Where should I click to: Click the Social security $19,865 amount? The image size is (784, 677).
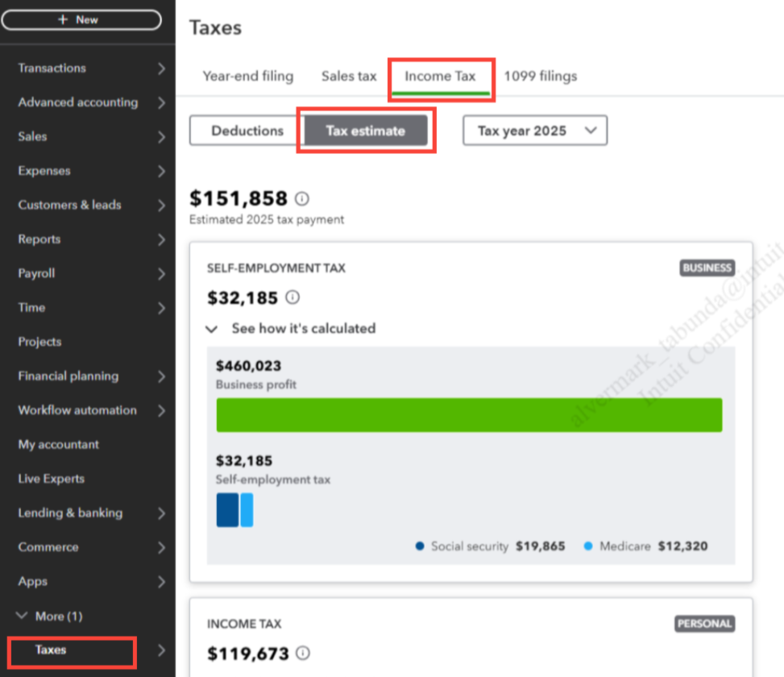pyautogui.click(x=541, y=546)
